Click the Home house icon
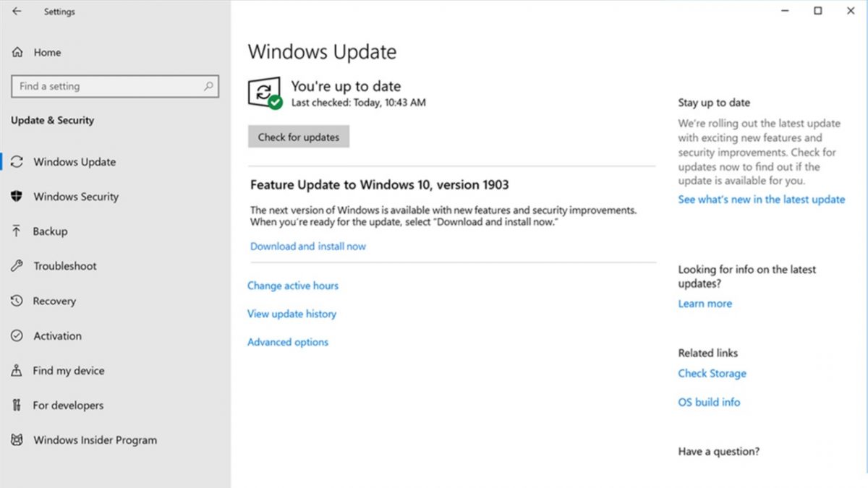Screen dimensions: 868x488 point(17,52)
